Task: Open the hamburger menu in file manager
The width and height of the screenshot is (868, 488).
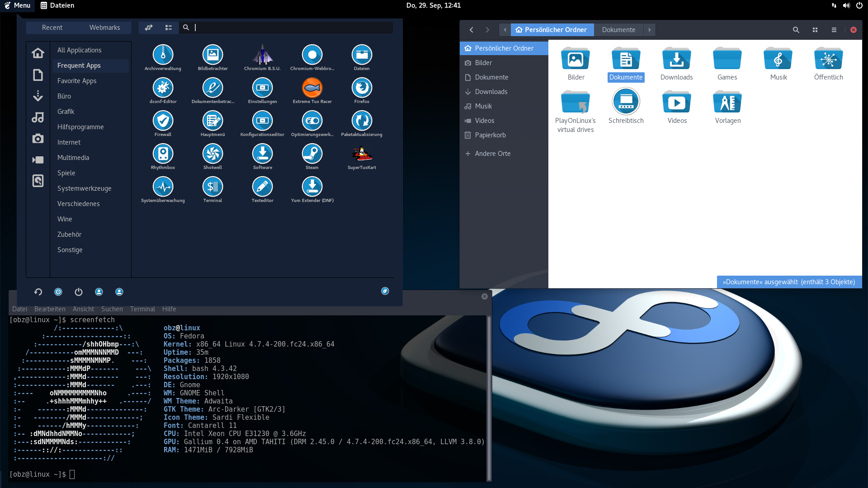Action: pos(834,30)
